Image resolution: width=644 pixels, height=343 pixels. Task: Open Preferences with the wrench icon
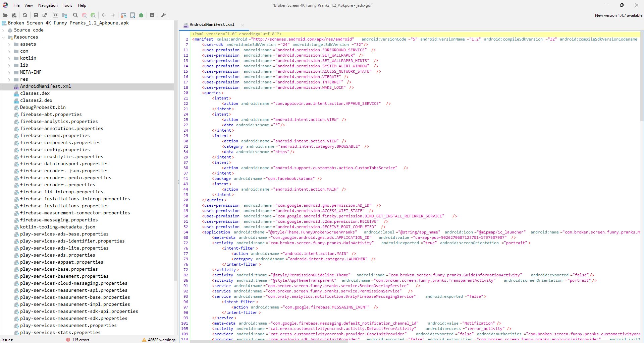point(163,15)
